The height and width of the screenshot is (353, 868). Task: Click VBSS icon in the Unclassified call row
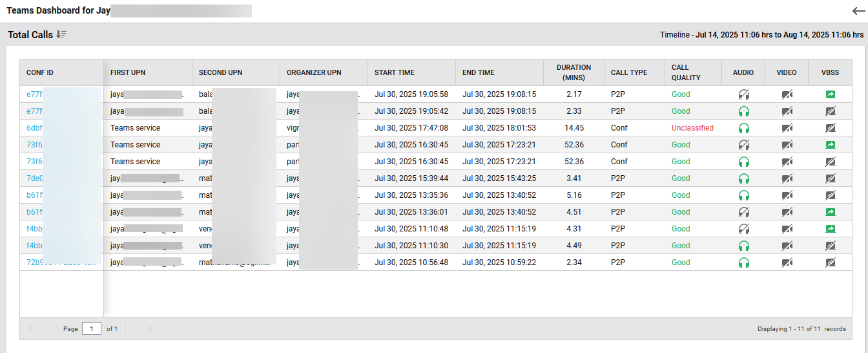pyautogui.click(x=831, y=128)
